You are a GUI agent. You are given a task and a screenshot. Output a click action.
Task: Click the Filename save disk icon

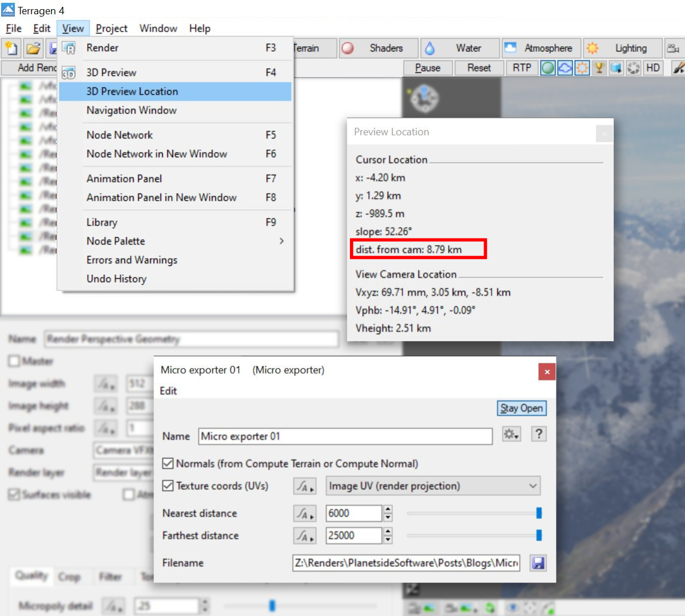537,563
